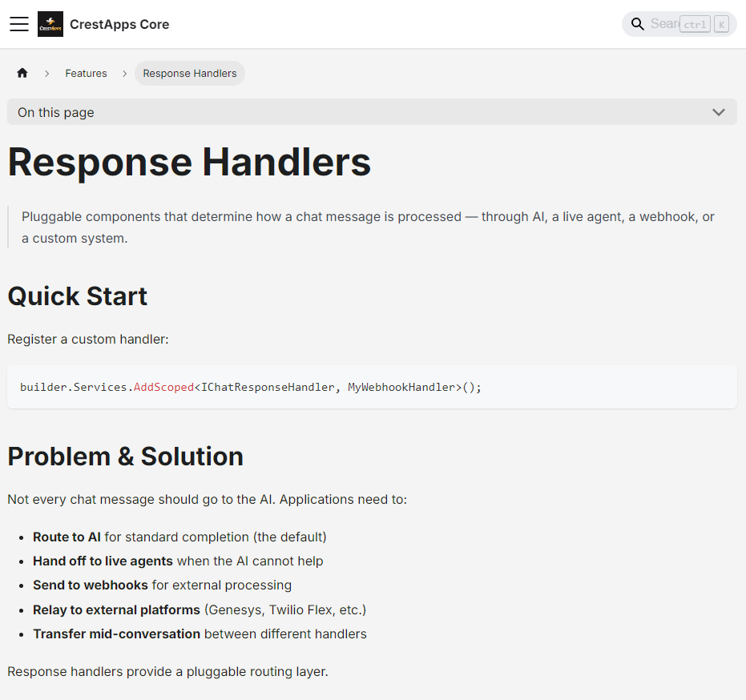Screen dimensions: 746x700
Task: Click the Quick Start heading
Action: [78, 296]
